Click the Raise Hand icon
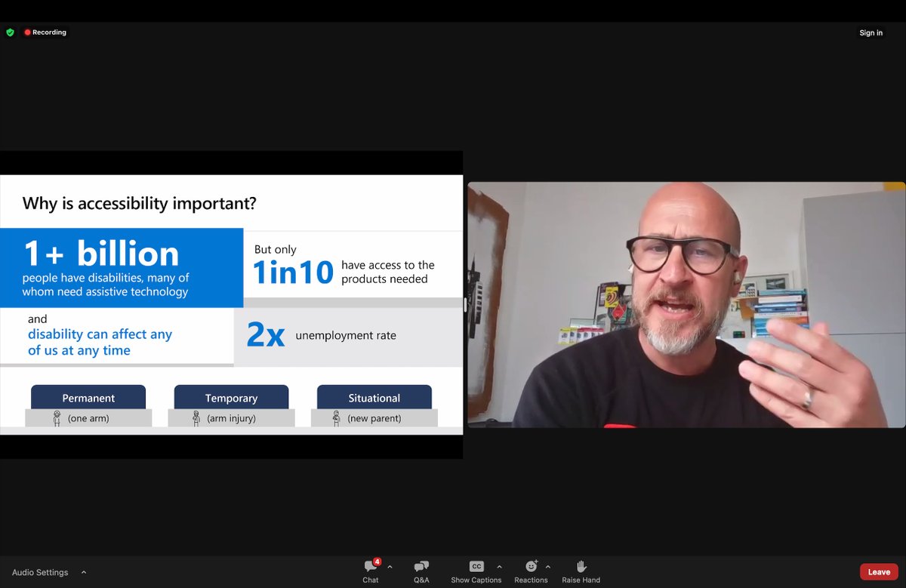906x588 pixels. 581,566
